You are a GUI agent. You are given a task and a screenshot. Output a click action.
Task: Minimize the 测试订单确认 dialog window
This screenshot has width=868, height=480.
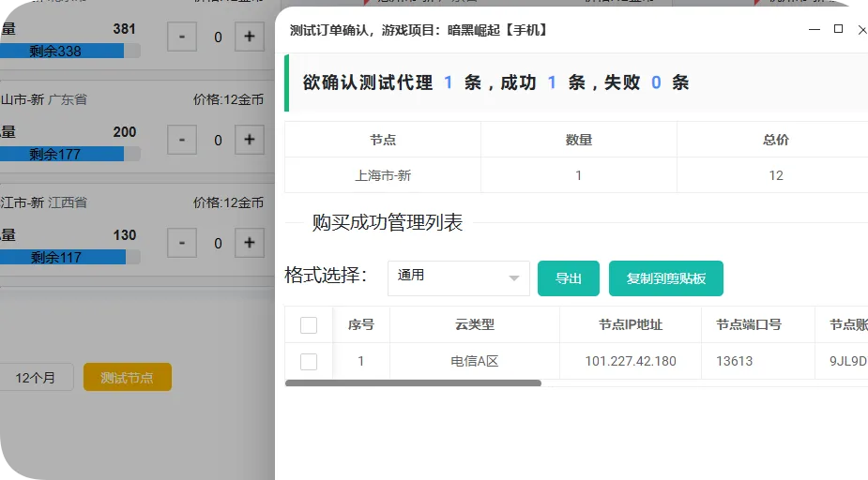[814, 29]
